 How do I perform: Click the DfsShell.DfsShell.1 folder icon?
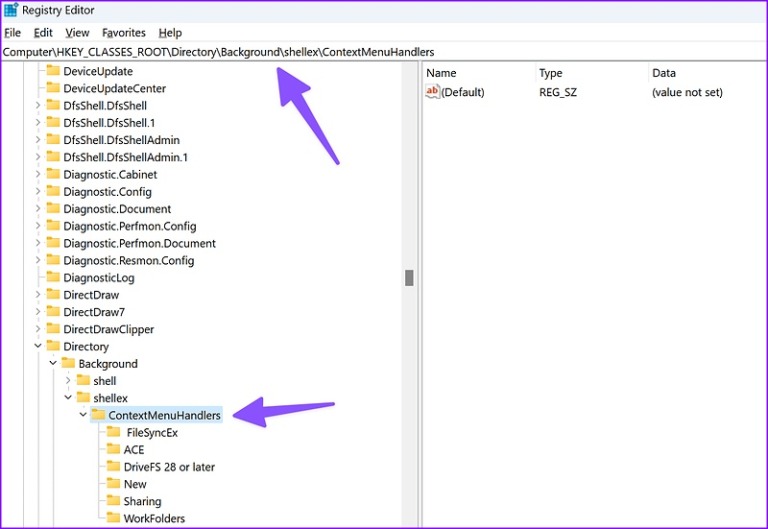(53, 122)
